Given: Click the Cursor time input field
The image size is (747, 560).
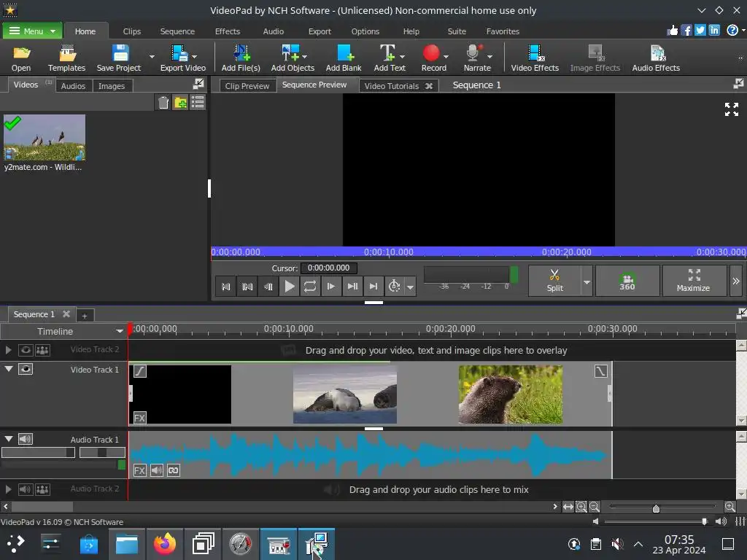Looking at the screenshot, I should pos(328,268).
